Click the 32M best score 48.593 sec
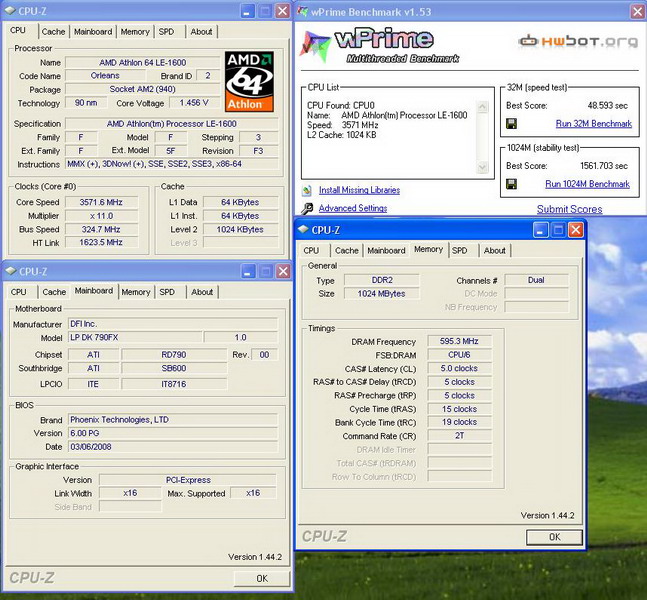This screenshot has height=600, width=647. pyautogui.click(x=607, y=106)
